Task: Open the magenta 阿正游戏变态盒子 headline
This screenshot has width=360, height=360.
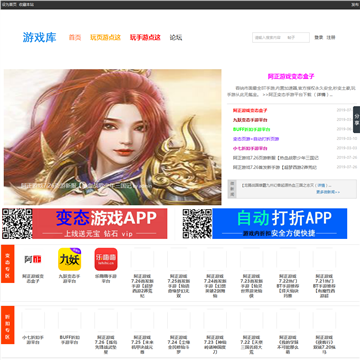Action: 291,76
